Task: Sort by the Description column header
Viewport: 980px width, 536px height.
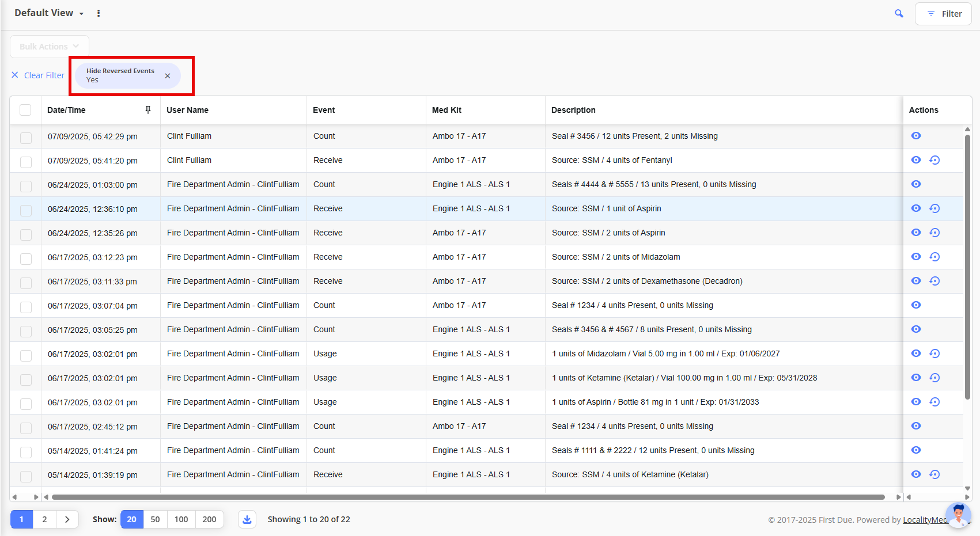Action: click(573, 110)
